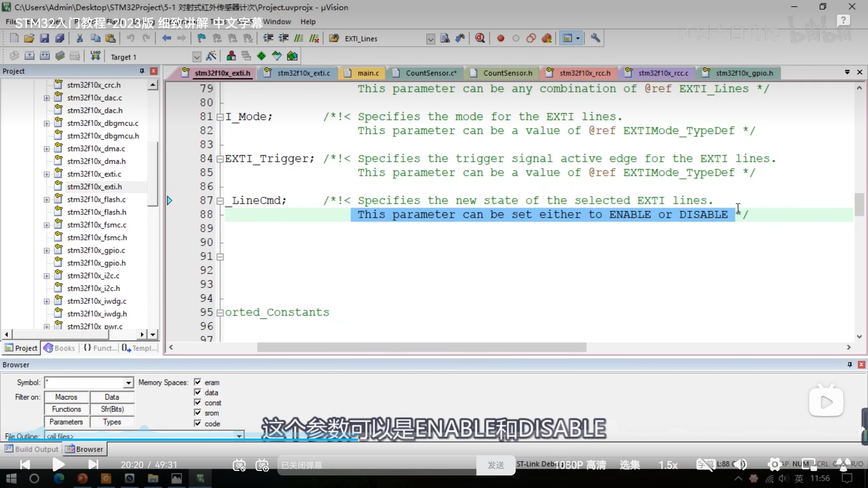Click the Options for Target icon
Image resolution: width=868 pixels, height=488 pixels.
(211, 56)
